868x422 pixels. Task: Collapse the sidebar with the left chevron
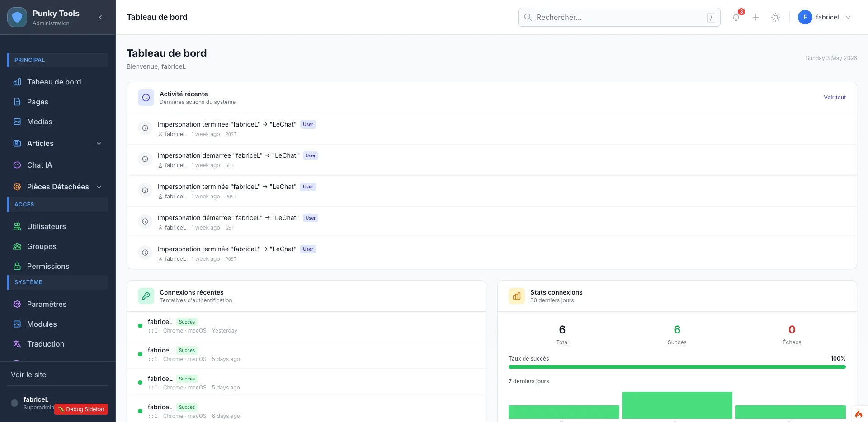pos(101,17)
